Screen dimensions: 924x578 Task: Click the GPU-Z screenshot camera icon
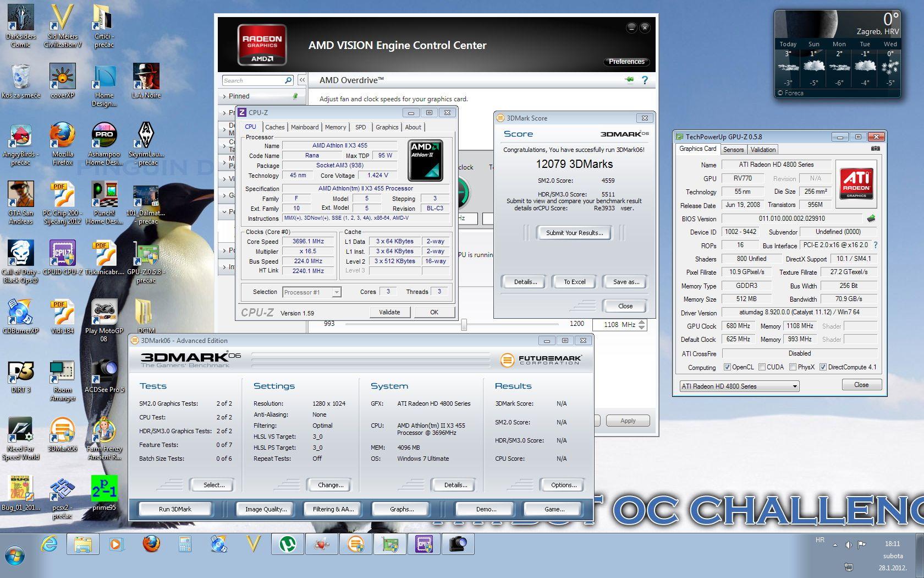point(876,149)
